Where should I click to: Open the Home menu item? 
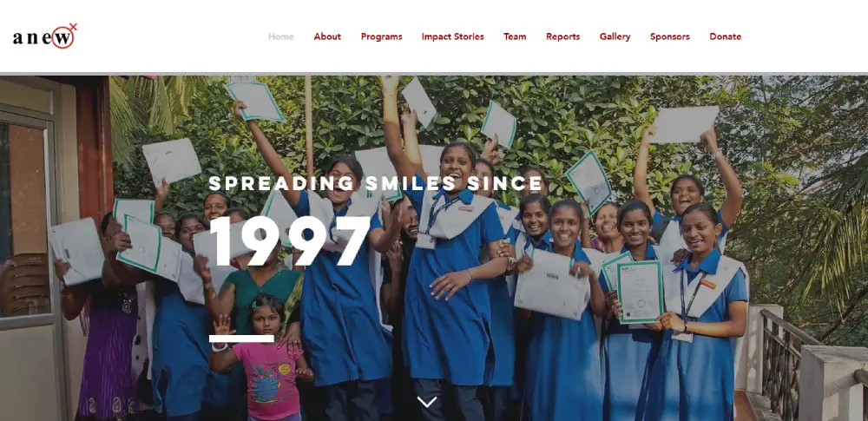(x=280, y=36)
